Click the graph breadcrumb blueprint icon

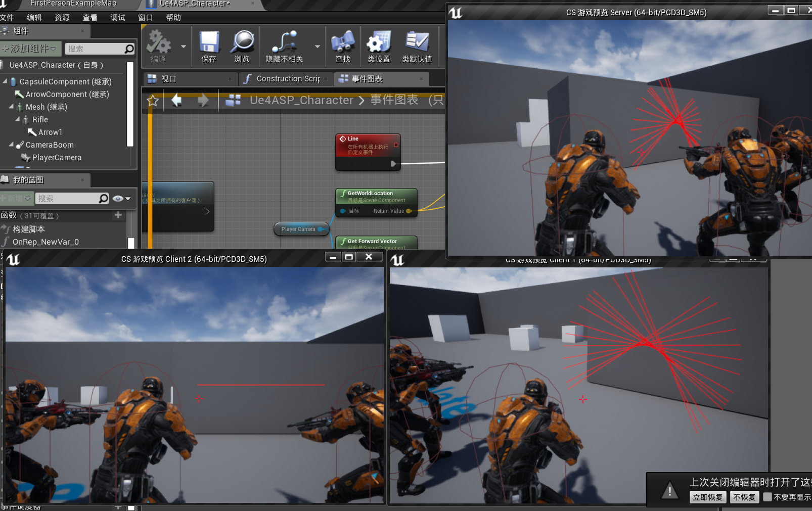[233, 100]
